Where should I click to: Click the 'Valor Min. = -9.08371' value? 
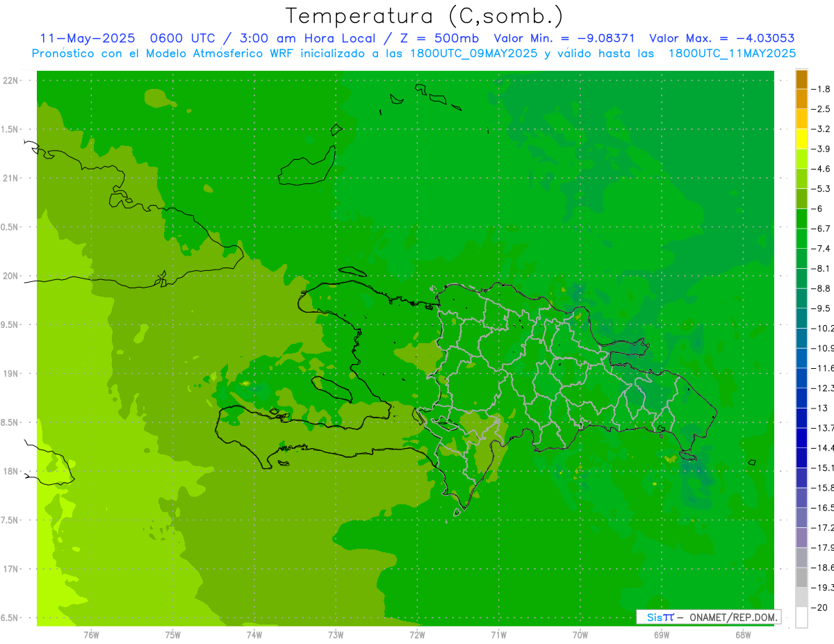point(564,38)
